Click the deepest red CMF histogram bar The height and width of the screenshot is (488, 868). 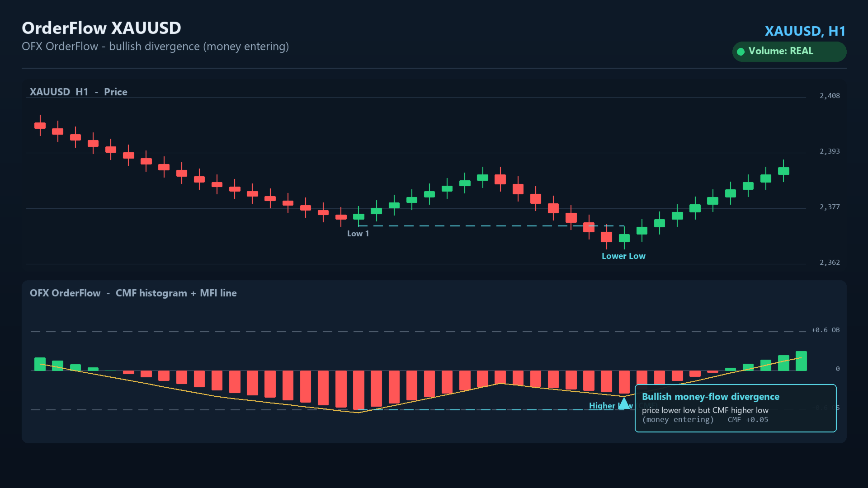pyautogui.click(x=359, y=390)
